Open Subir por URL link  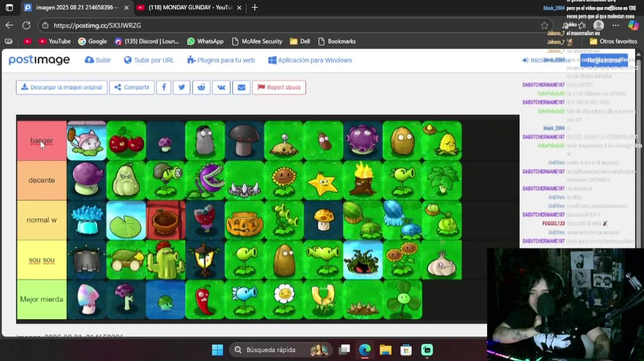149,60
